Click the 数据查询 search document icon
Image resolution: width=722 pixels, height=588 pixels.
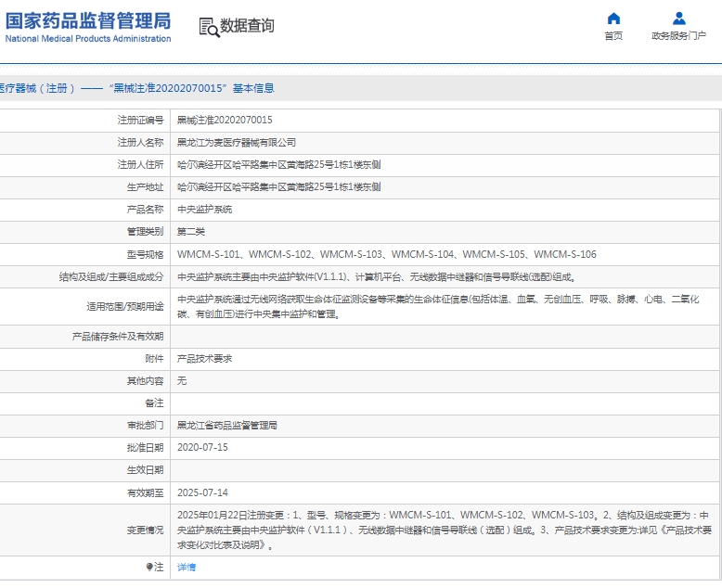[x=210, y=27]
